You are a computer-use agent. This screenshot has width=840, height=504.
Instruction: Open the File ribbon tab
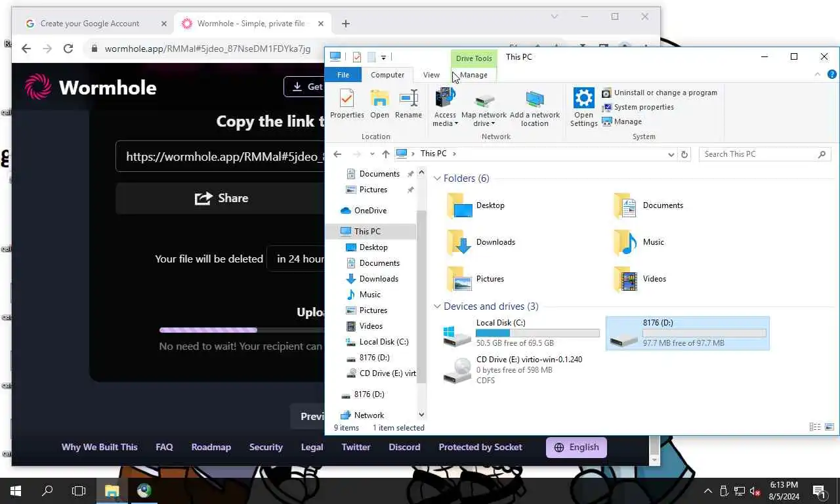[x=343, y=75]
